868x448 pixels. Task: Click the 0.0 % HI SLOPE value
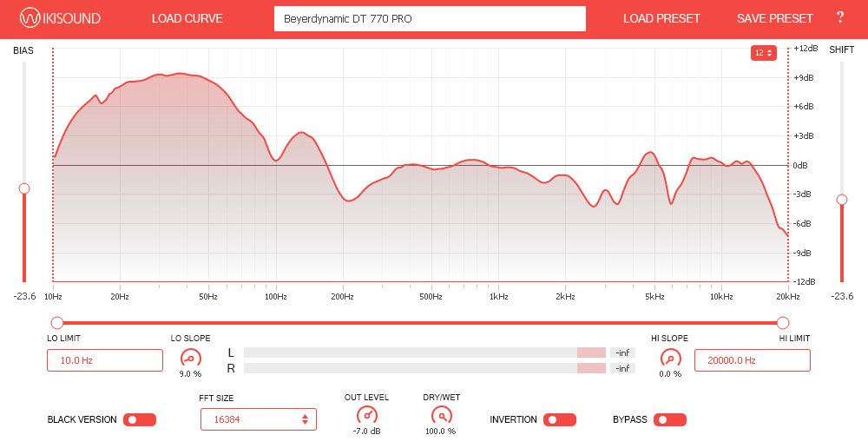click(670, 374)
